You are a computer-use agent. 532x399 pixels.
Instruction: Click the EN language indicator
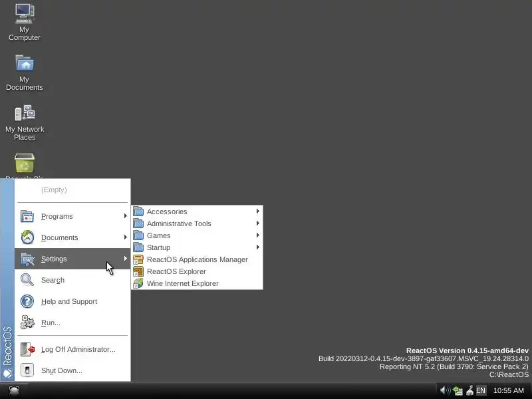coord(481,390)
